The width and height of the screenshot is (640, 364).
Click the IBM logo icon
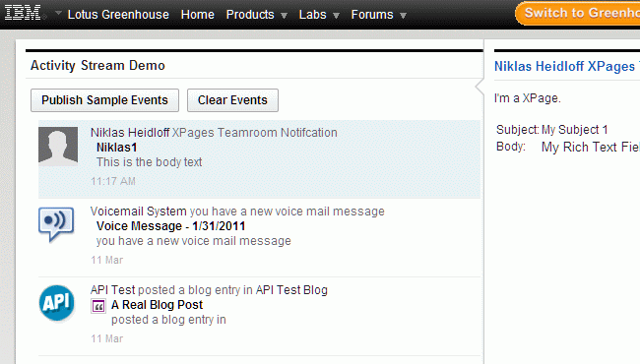[23, 13]
